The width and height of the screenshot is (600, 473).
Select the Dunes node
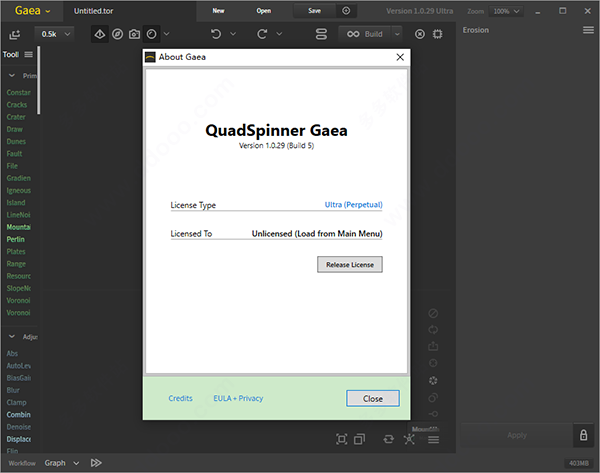tap(16, 142)
